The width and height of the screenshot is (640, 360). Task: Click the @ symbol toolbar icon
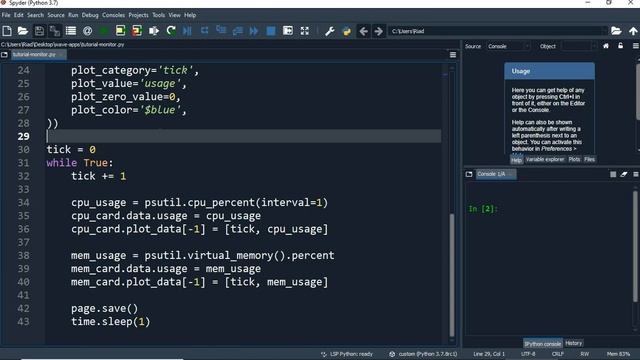[x=87, y=31]
